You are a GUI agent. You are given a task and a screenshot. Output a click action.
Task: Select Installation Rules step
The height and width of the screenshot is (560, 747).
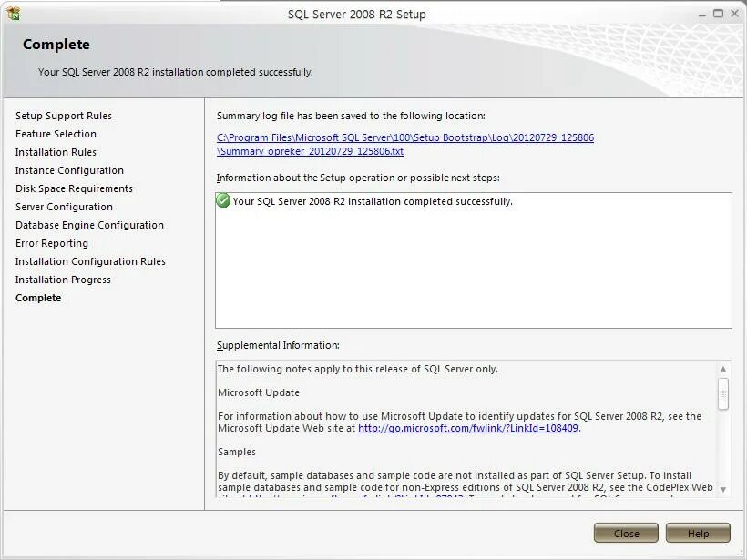56,152
